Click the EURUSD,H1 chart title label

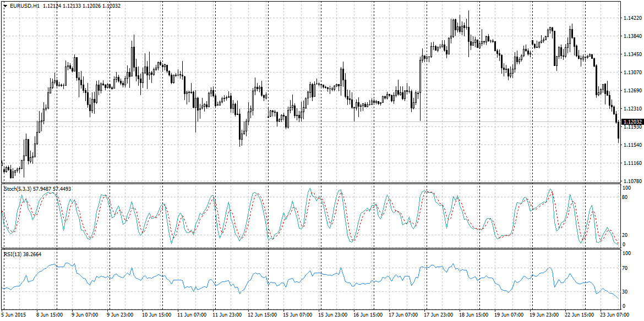[24, 5]
